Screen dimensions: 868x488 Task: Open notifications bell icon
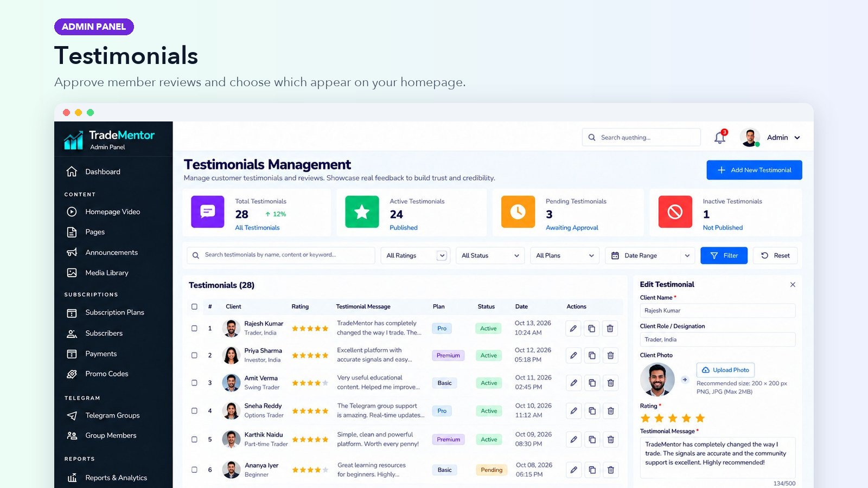click(720, 138)
